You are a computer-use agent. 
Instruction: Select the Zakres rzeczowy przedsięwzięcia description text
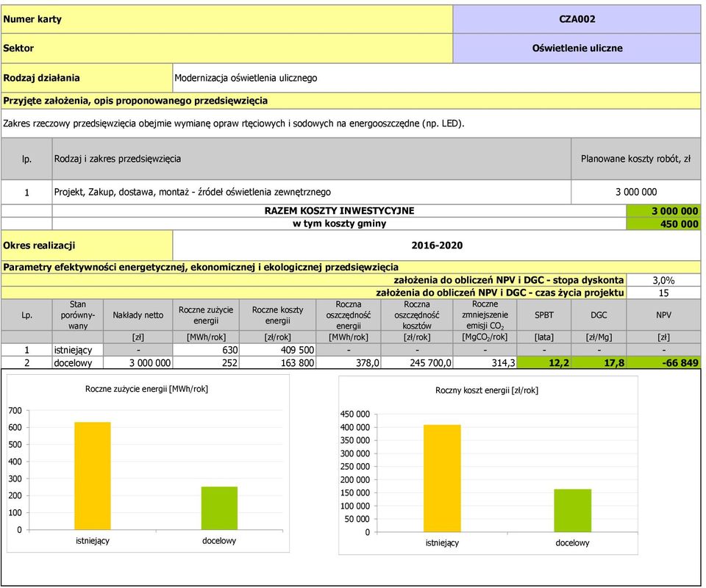coord(234,123)
